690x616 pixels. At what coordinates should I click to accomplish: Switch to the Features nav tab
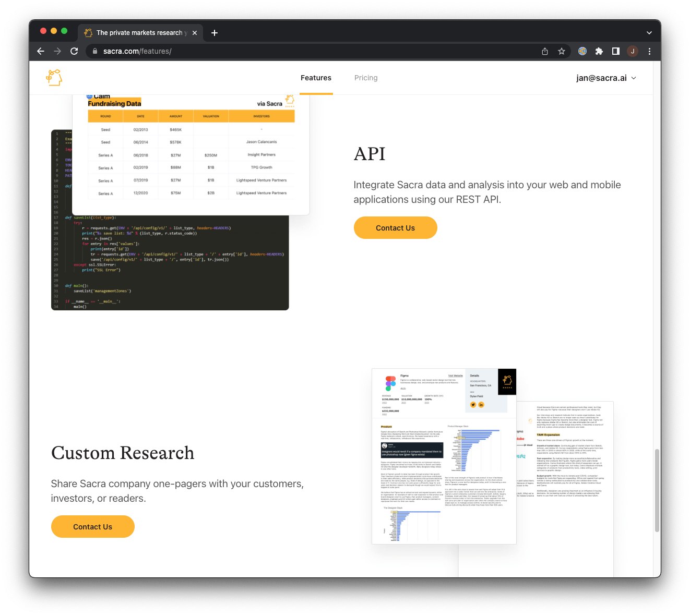[316, 78]
